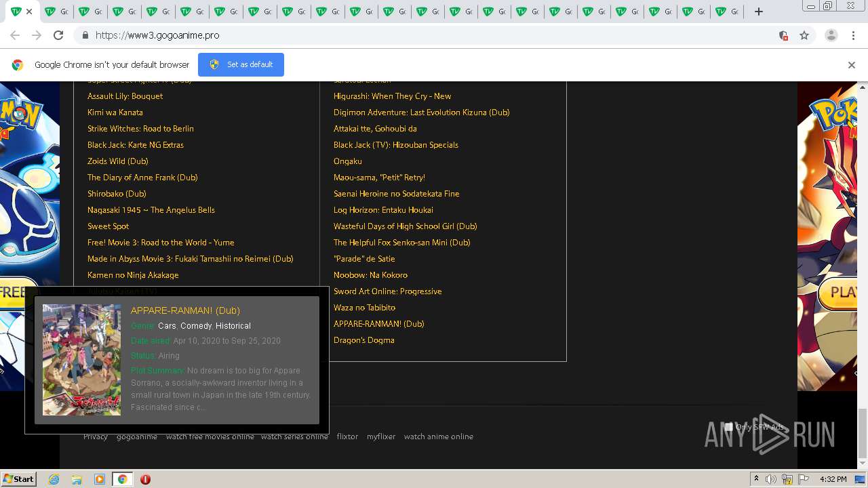Open the Chrome profile avatar
This screenshot has height=488, width=868.
[x=831, y=35]
